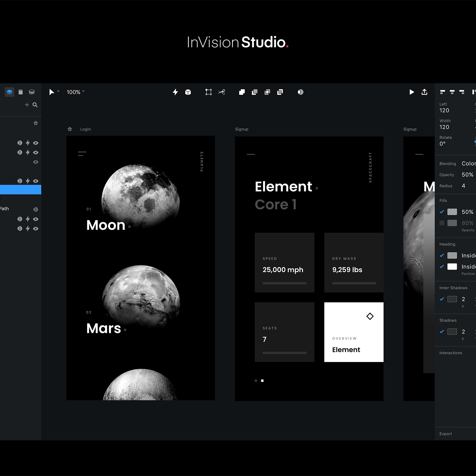Click the mask half-circle toolbar icon
476x476 pixels.
click(x=300, y=92)
